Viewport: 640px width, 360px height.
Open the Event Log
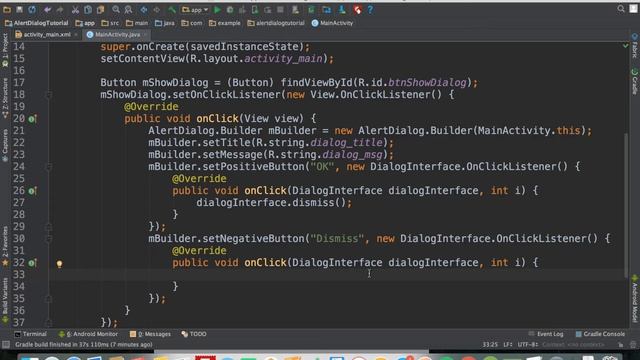coord(546,334)
